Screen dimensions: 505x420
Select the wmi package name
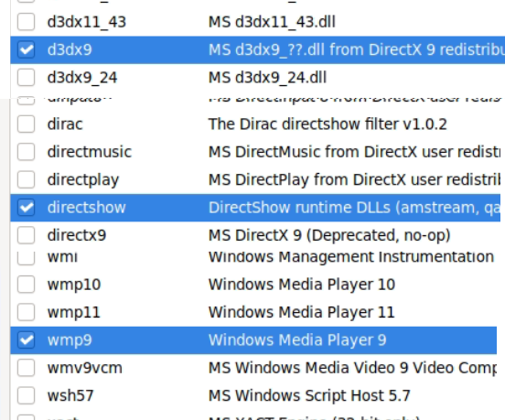coord(62,257)
